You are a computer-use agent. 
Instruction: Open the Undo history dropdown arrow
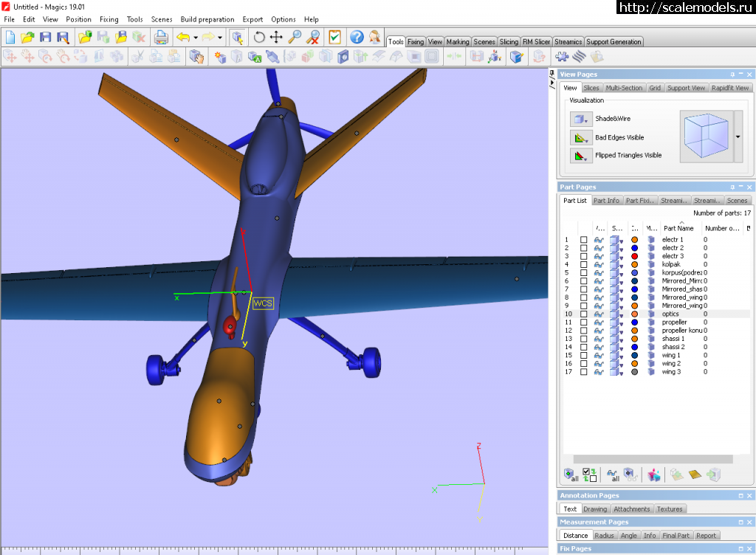[196, 37]
